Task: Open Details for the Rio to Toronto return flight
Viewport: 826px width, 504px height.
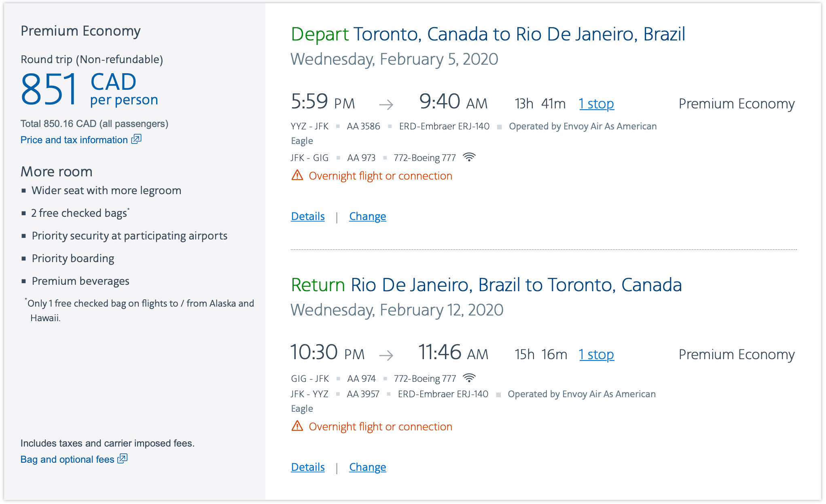Action: point(308,467)
